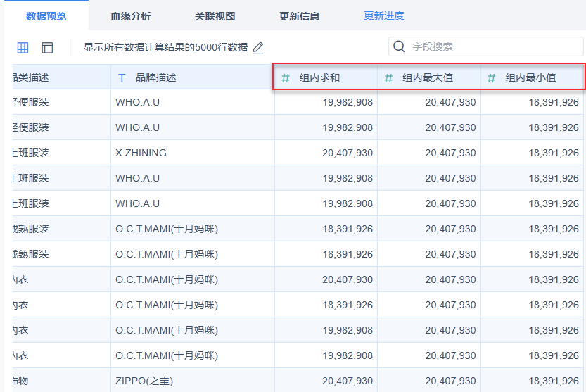This screenshot has height=392, width=586.
Task: Select the 品牌描述 column header
Action: point(156,77)
